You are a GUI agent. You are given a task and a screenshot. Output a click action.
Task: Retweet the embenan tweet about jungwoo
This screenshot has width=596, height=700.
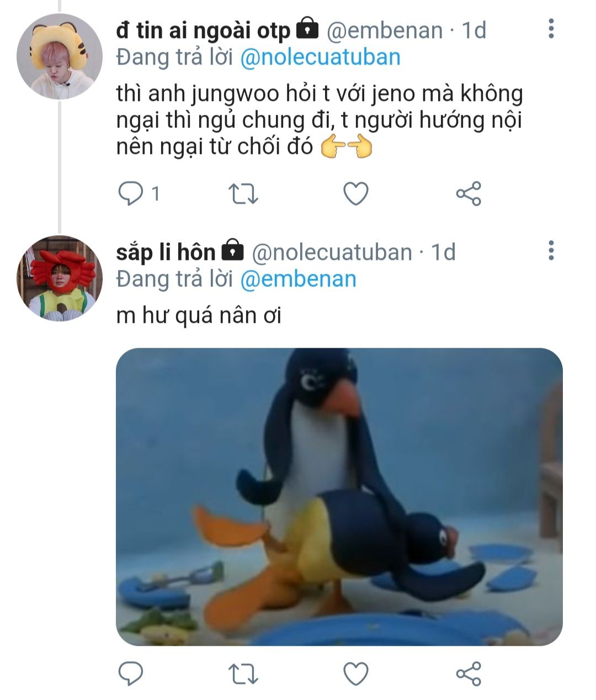[x=243, y=194]
